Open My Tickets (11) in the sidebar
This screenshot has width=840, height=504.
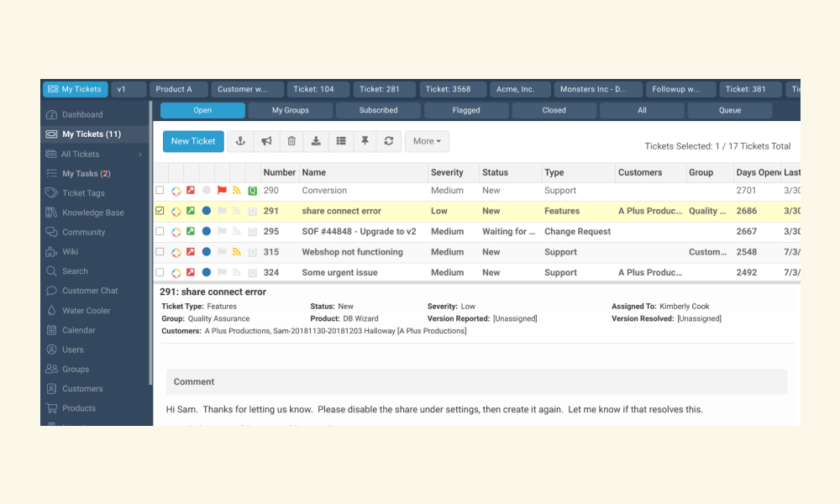(96, 134)
